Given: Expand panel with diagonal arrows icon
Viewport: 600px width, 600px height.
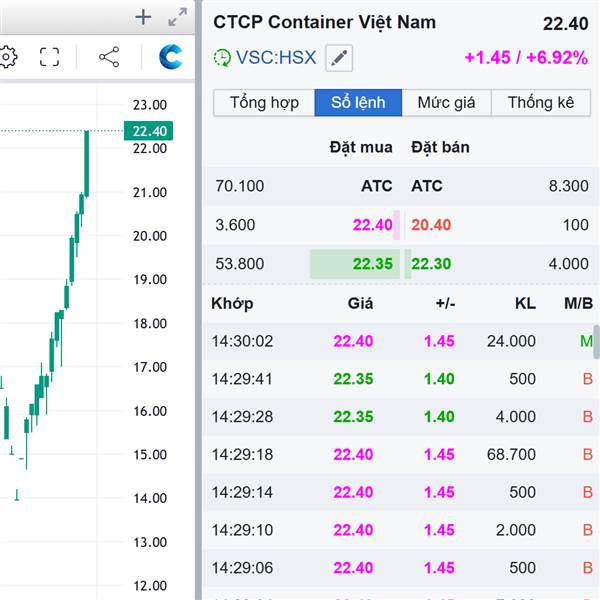Looking at the screenshot, I should click(178, 17).
